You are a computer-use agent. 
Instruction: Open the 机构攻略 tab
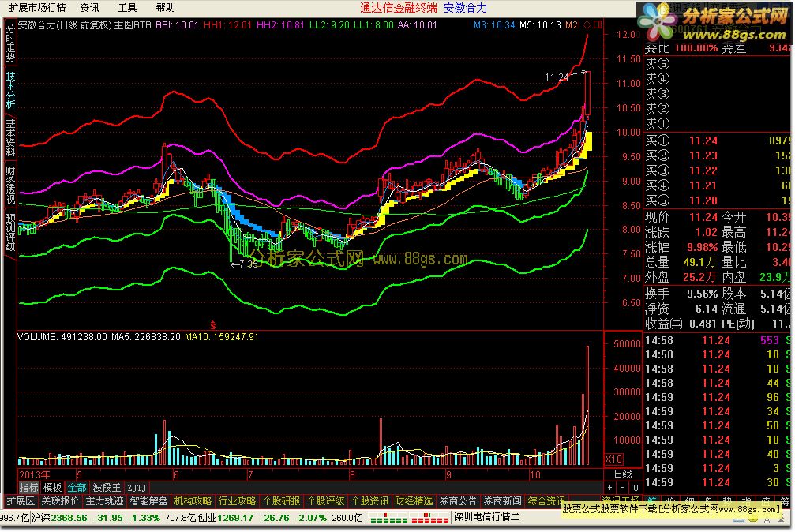(193, 501)
